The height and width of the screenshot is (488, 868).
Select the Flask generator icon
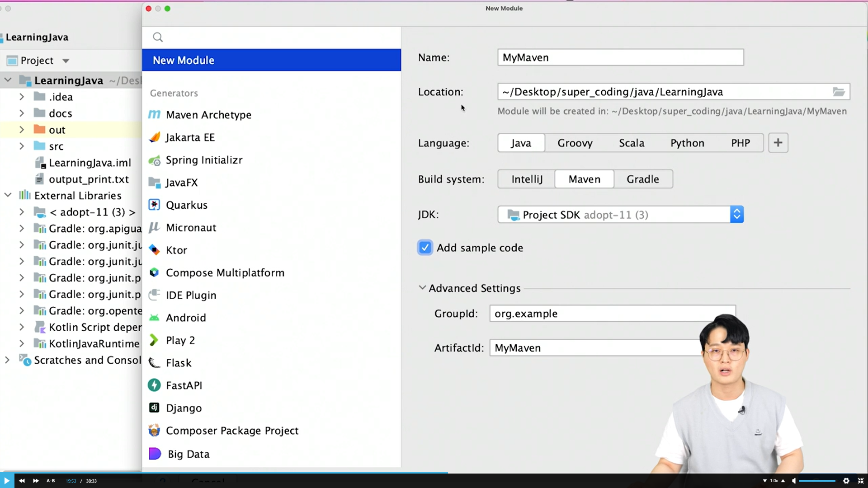pos(154,363)
